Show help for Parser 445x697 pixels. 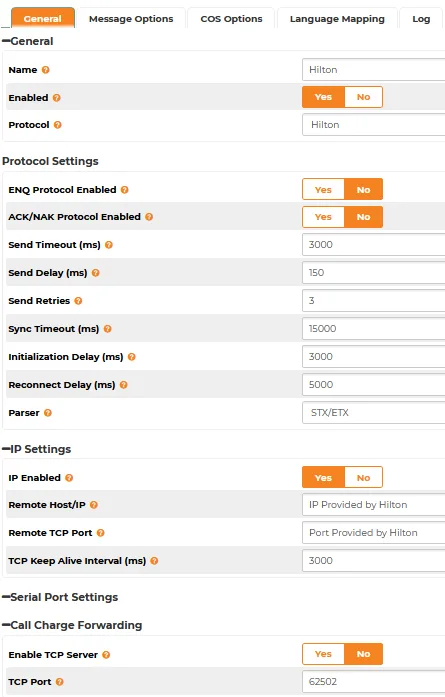[x=48, y=413]
